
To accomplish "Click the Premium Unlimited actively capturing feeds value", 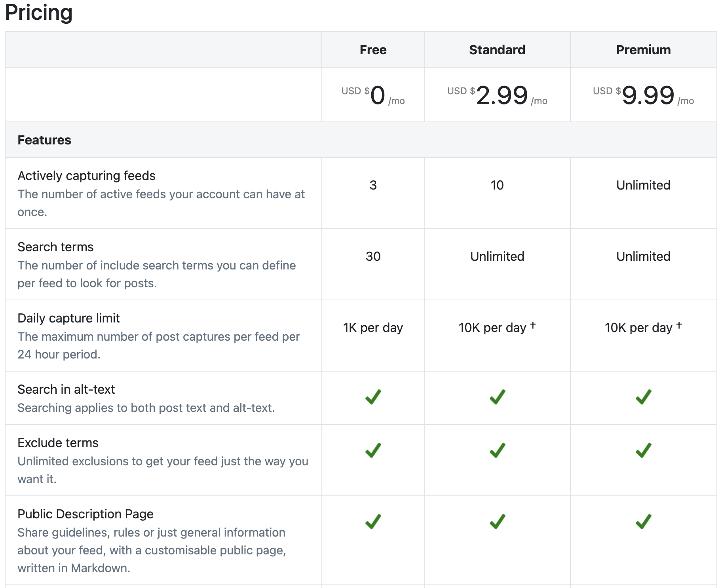I will (643, 185).
